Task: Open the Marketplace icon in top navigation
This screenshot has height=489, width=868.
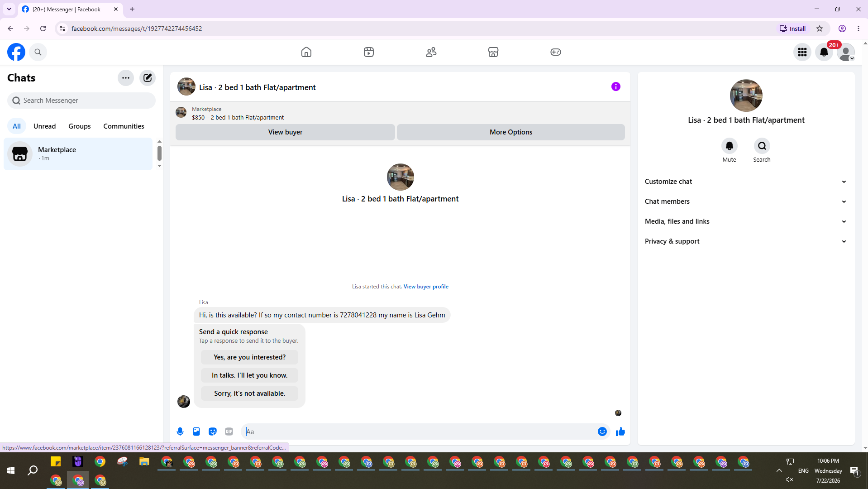Action: tap(493, 52)
